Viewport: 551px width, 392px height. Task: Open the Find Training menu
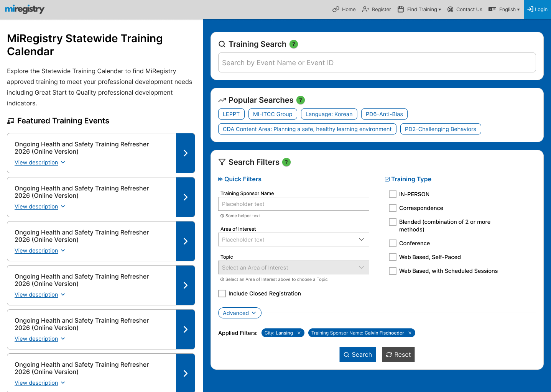[419, 10]
